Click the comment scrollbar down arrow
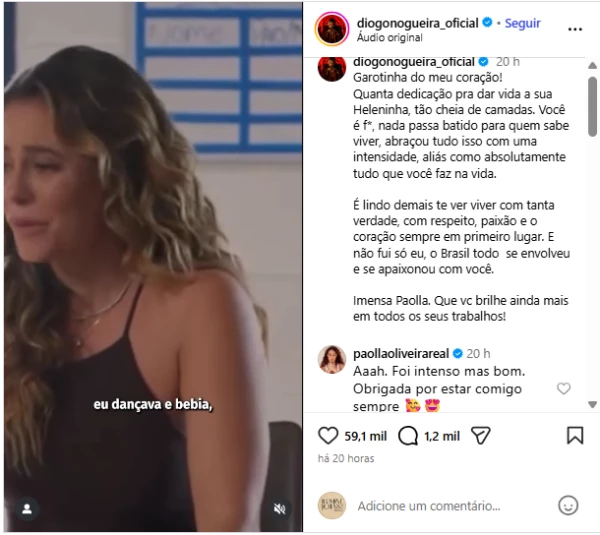600x535 pixels. pyautogui.click(x=592, y=404)
